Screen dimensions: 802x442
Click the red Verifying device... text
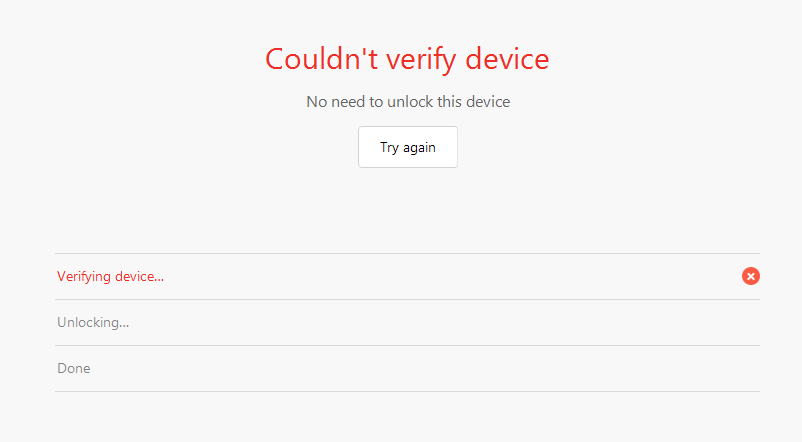[110, 276]
